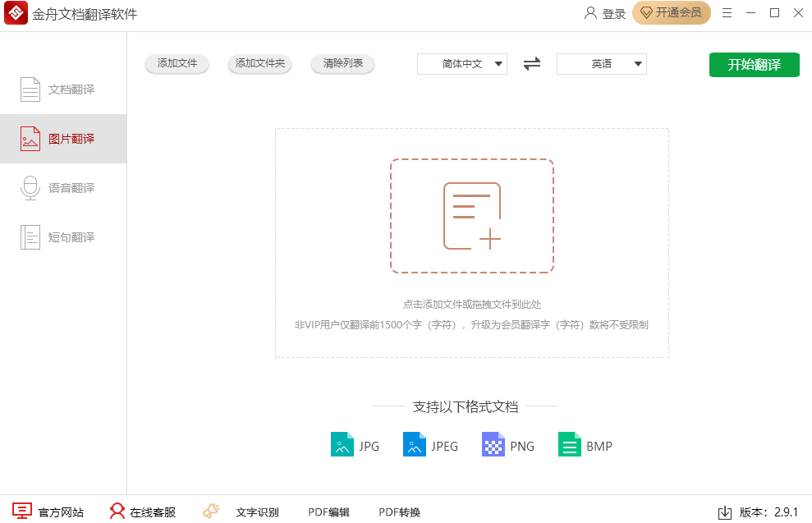812x523 pixels.
Task: Click the swap languages arrows icon
Action: point(532,64)
